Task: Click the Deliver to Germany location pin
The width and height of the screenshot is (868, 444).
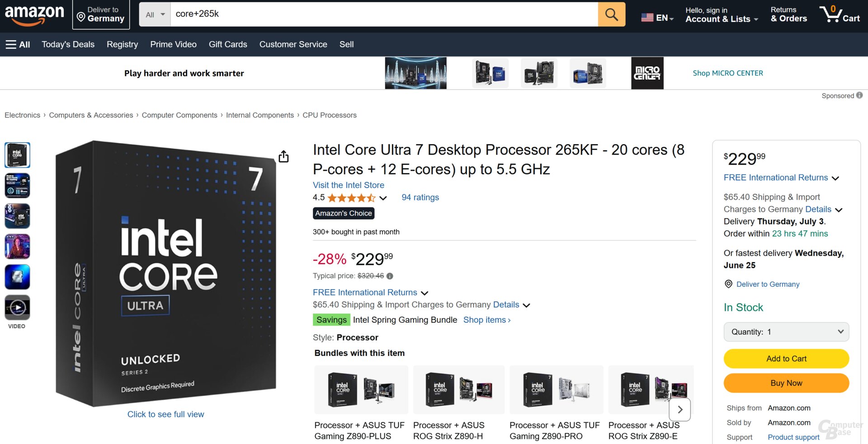Action: point(81,18)
